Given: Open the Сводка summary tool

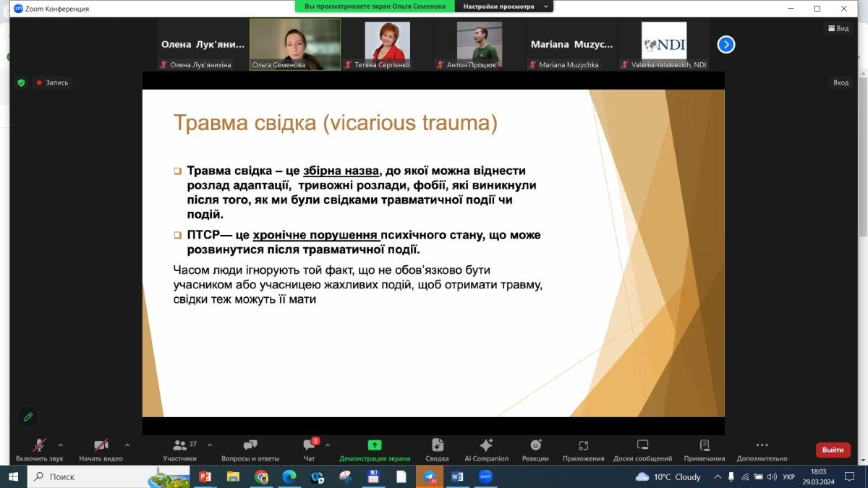Looking at the screenshot, I should tap(437, 450).
